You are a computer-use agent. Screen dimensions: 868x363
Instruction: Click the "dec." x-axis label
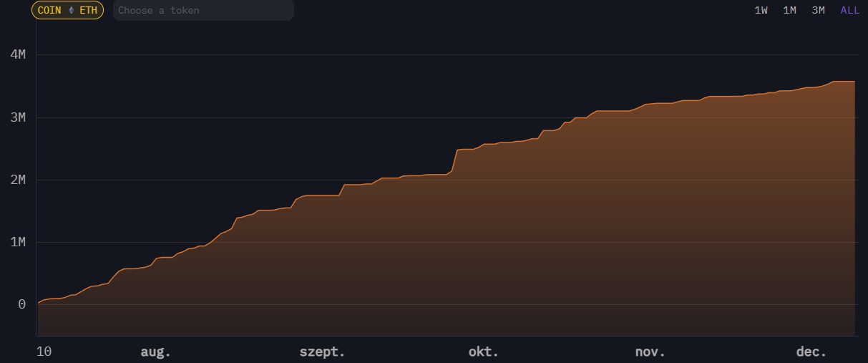tap(811, 352)
